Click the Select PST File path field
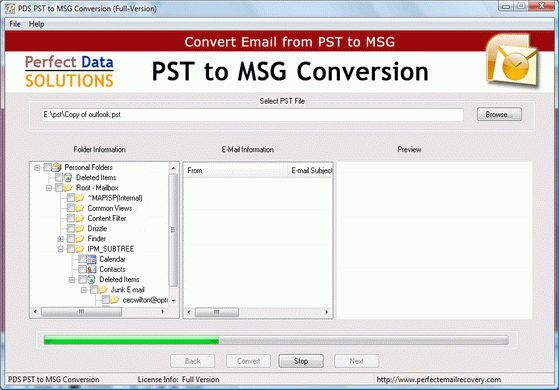 click(x=252, y=115)
